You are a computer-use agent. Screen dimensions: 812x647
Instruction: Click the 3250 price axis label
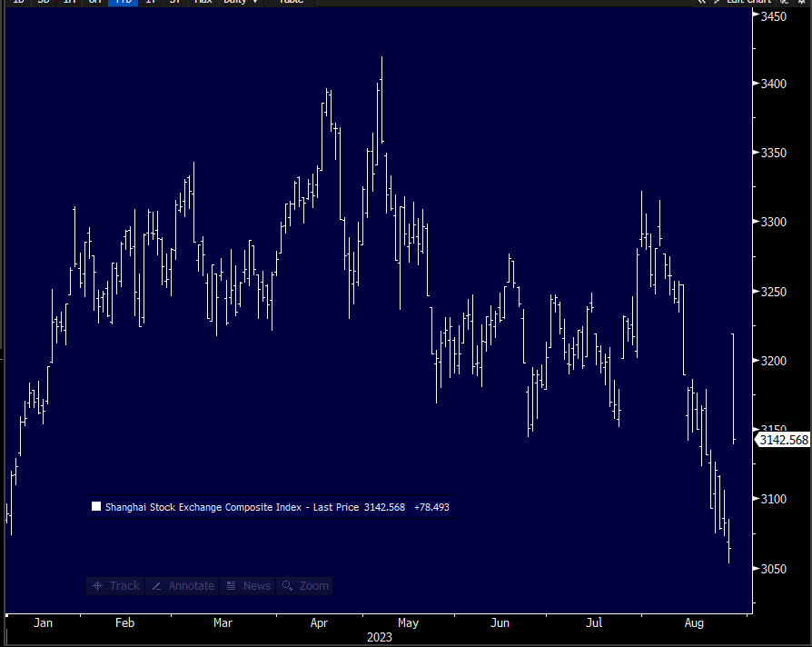[773, 292]
